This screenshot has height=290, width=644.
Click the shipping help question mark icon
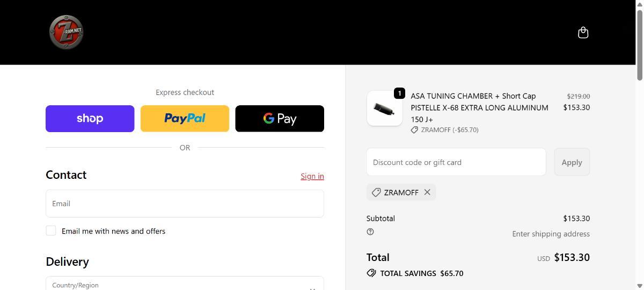pos(370,232)
